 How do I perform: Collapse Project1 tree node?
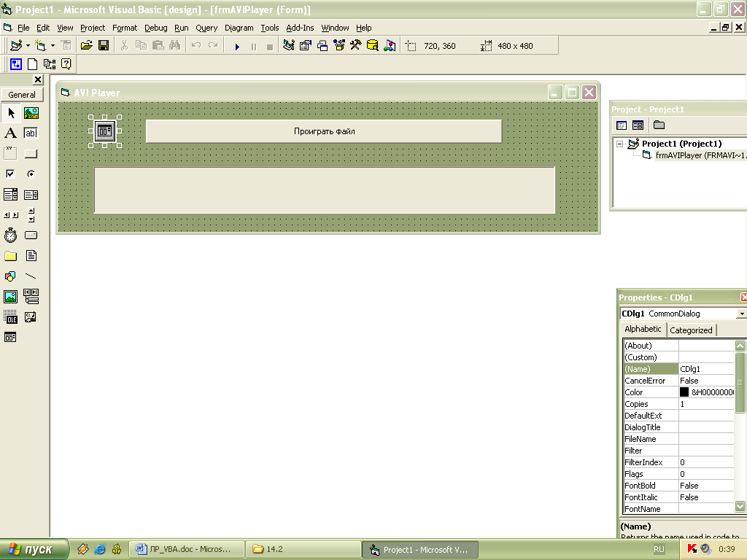(x=619, y=144)
